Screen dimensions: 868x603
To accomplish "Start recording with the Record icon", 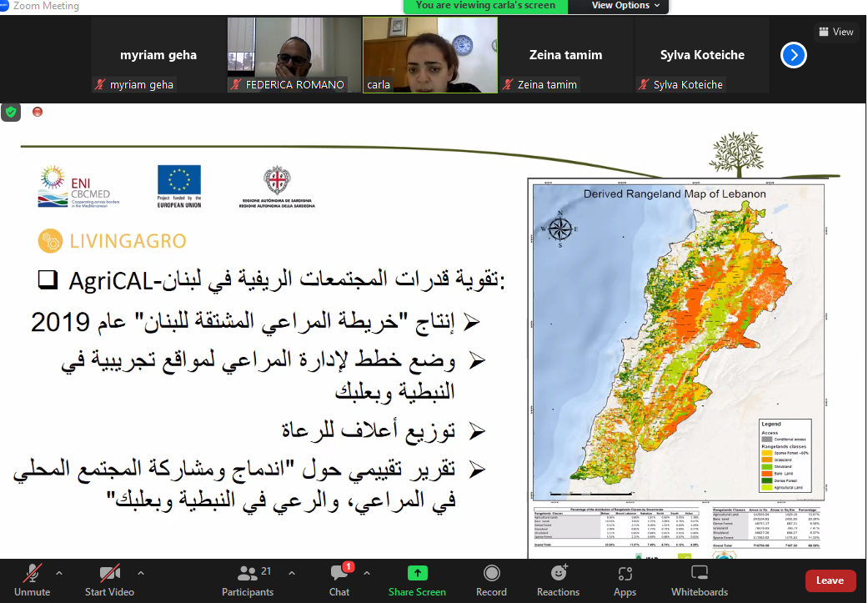I will coord(491,580).
